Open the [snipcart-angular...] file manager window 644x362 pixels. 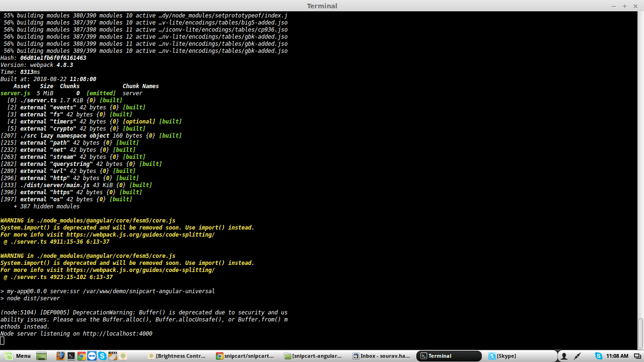(315, 356)
